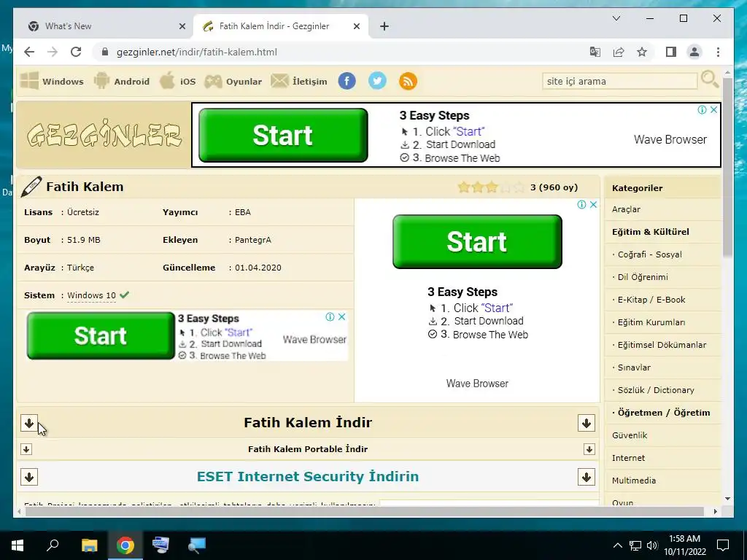The image size is (747, 560).
Task: Open ad info icon on top banner
Action: (x=703, y=109)
